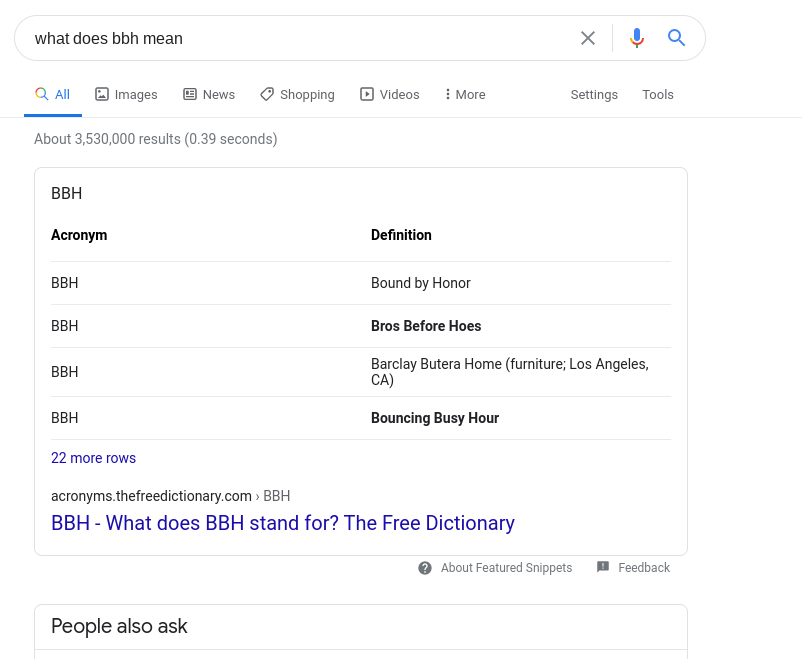The width and height of the screenshot is (802, 659).
Task: Click the Definition column header
Action: [401, 235]
